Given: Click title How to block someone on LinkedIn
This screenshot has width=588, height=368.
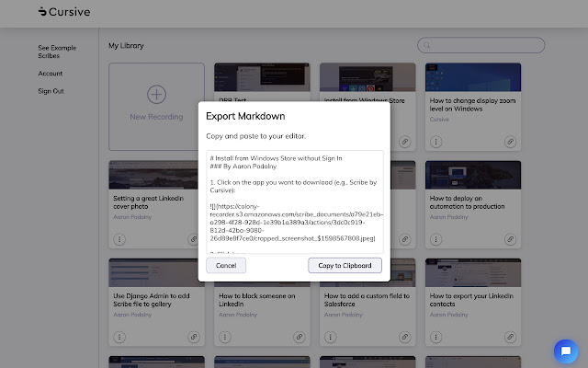Looking at the screenshot, I should tap(257, 300).
